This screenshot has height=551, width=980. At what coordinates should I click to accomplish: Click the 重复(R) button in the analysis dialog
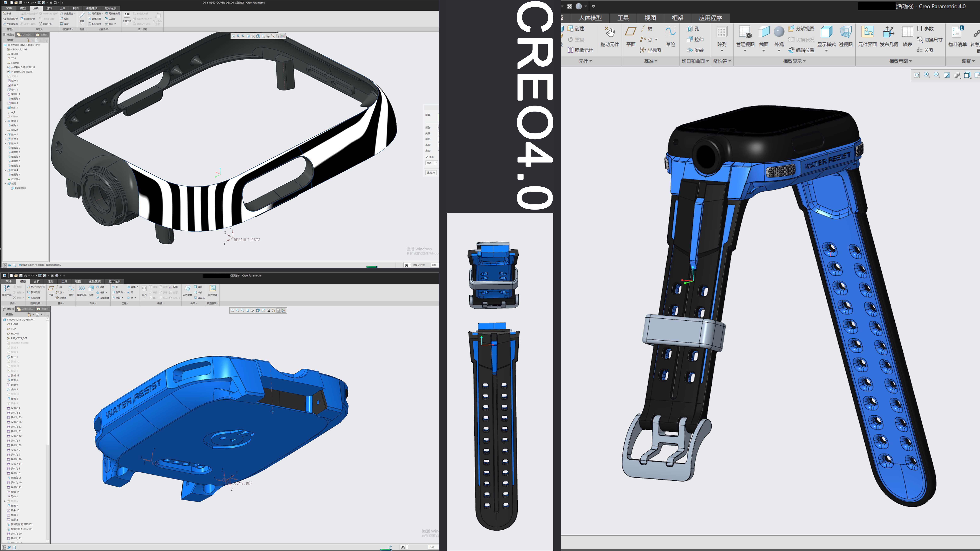coord(431,172)
